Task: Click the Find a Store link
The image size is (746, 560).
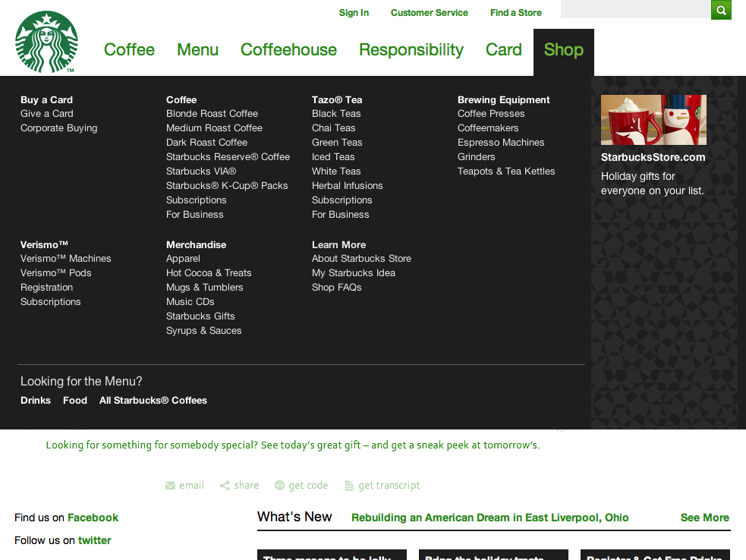Action: coord(516,13)
